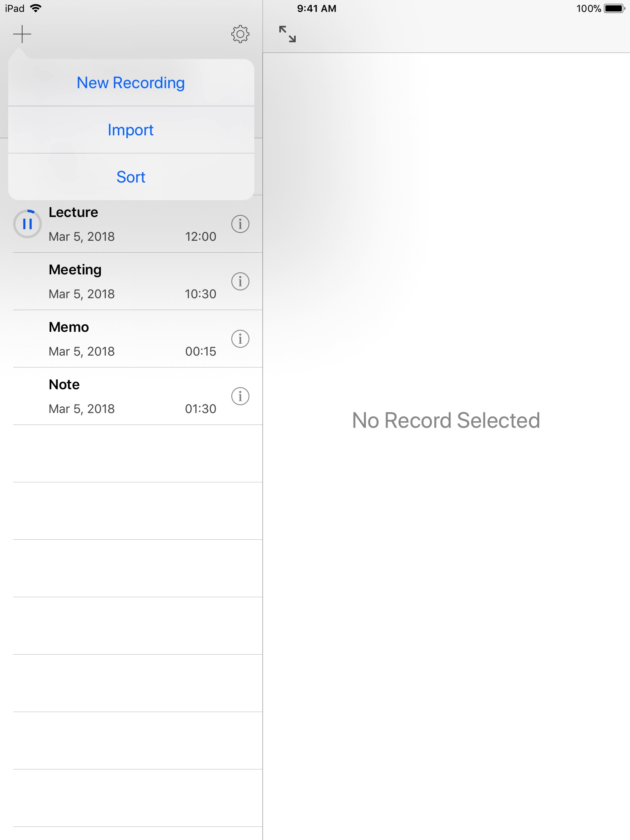
Task: Tap the plus add icon
Action: 22,34
